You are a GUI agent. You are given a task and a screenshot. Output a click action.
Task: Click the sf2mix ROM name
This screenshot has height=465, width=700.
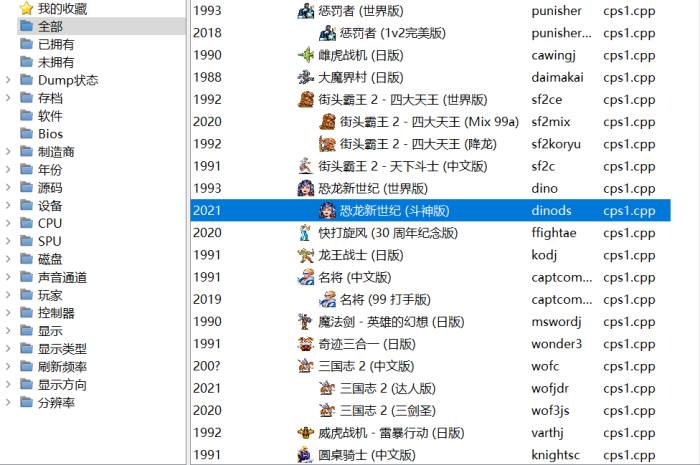pos(551,122)
